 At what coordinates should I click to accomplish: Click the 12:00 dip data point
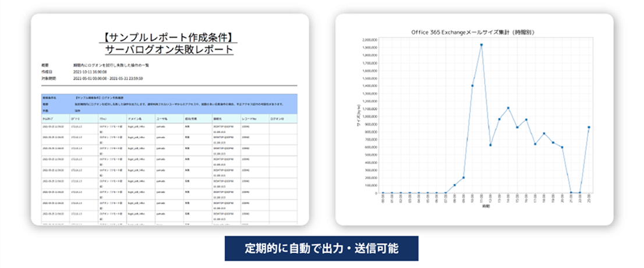point(490,145)
